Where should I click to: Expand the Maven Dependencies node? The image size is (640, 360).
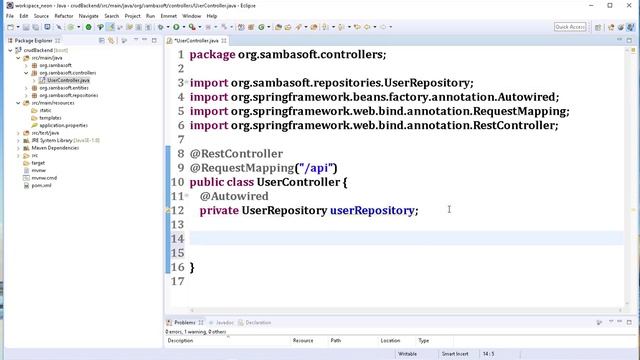pyautogui.click(x=18, y=148)
